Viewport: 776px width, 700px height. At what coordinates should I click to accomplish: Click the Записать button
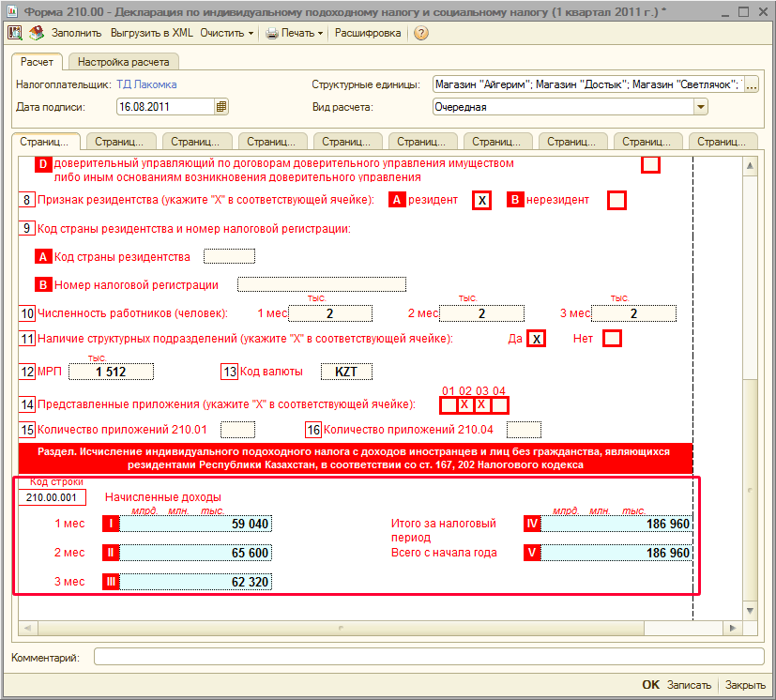(690, 685)
